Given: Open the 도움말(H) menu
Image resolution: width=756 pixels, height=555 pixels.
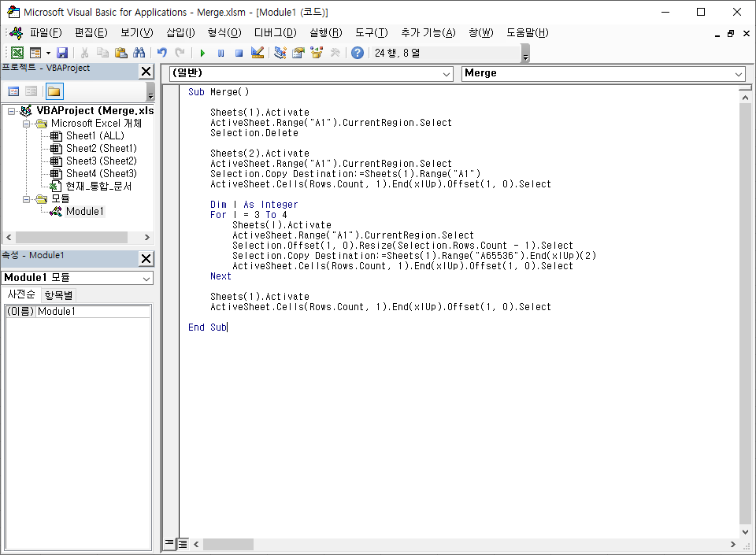Looking at the screenshot, I should point(527,33).
